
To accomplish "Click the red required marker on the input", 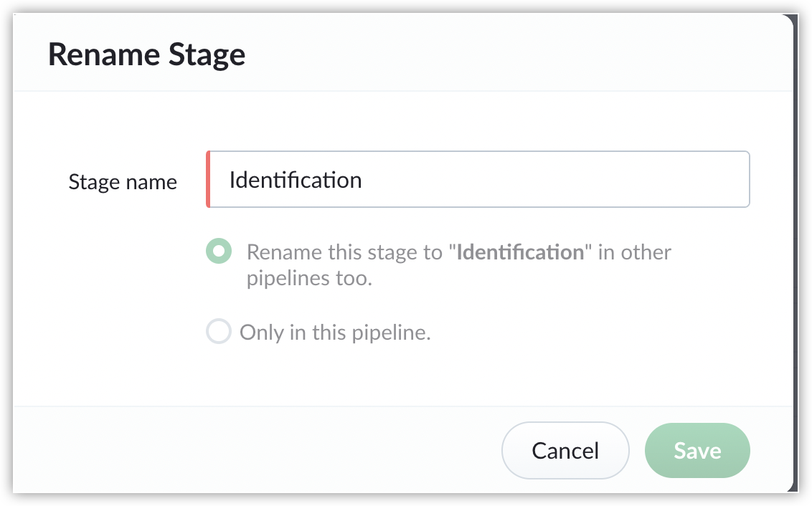I will 208,179.
